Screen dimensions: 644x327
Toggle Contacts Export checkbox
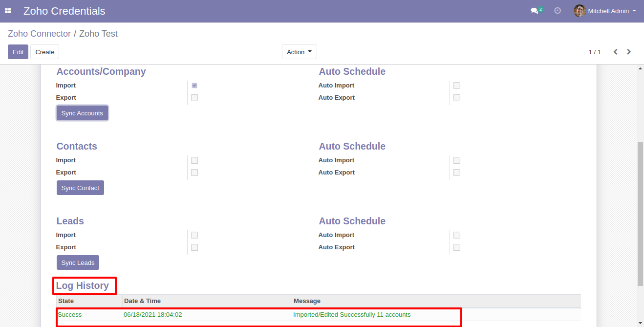pyautogui.click(x=194, y=173)
